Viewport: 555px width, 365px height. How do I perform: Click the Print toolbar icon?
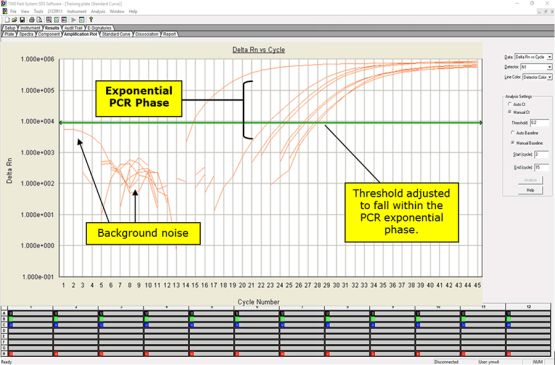click(x=32, y=20)
